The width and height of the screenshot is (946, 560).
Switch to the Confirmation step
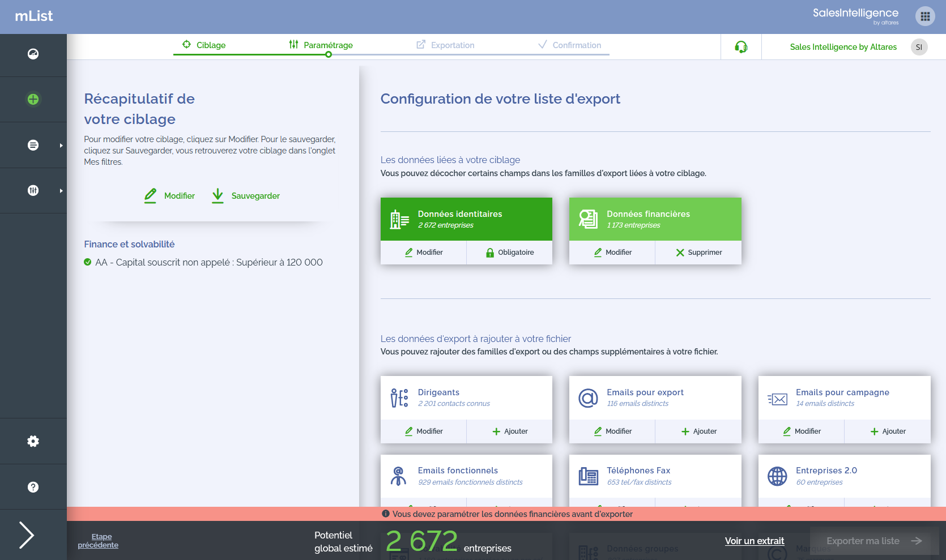(x=569, y=45)
